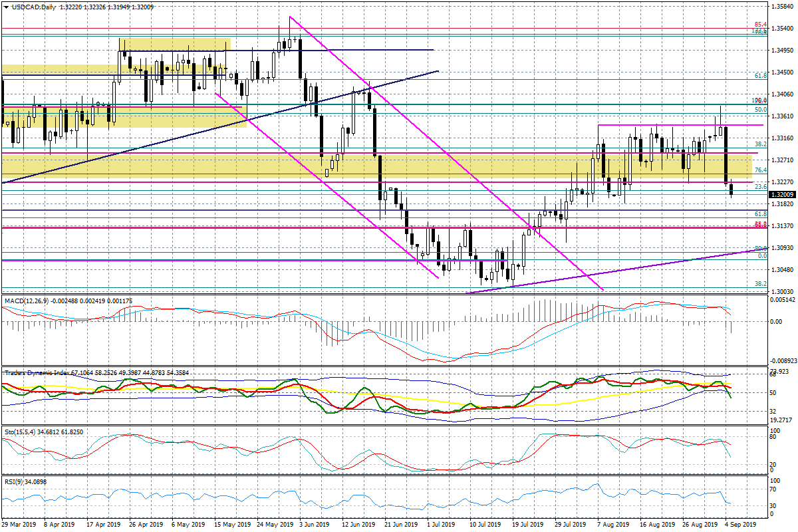798x532 pixels.
Task: Click the 1.35840 price on the scale
Action: [782, 7]
